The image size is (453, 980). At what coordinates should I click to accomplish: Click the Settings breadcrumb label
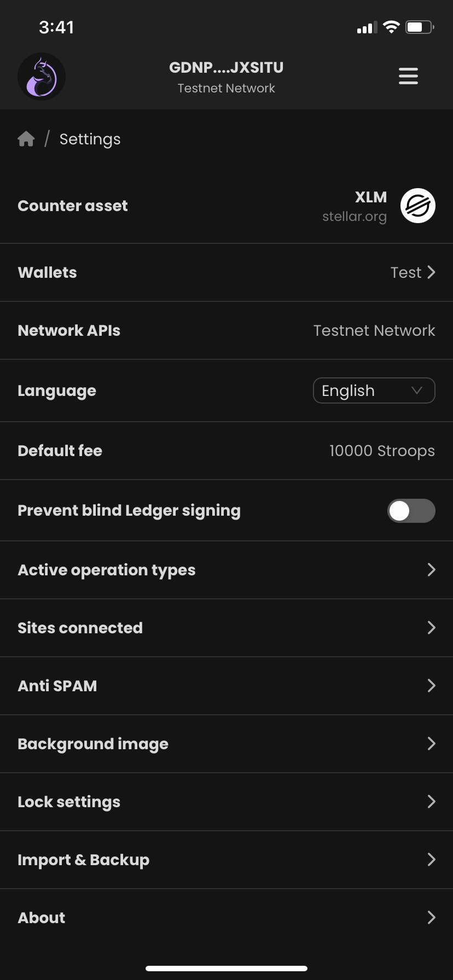point(90,139)
